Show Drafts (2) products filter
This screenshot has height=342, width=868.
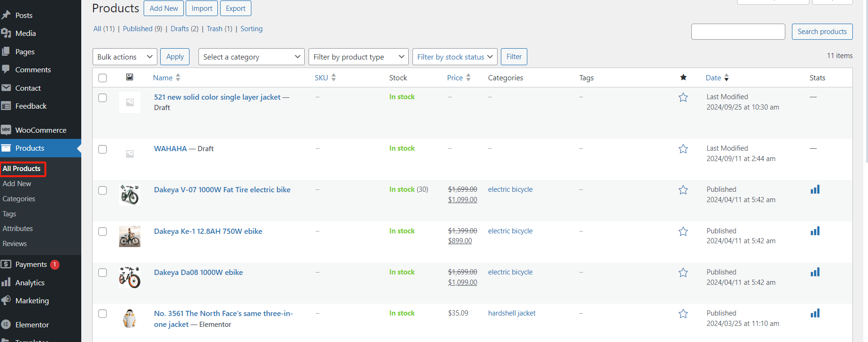pyautogui.click(x=184, y=29)
